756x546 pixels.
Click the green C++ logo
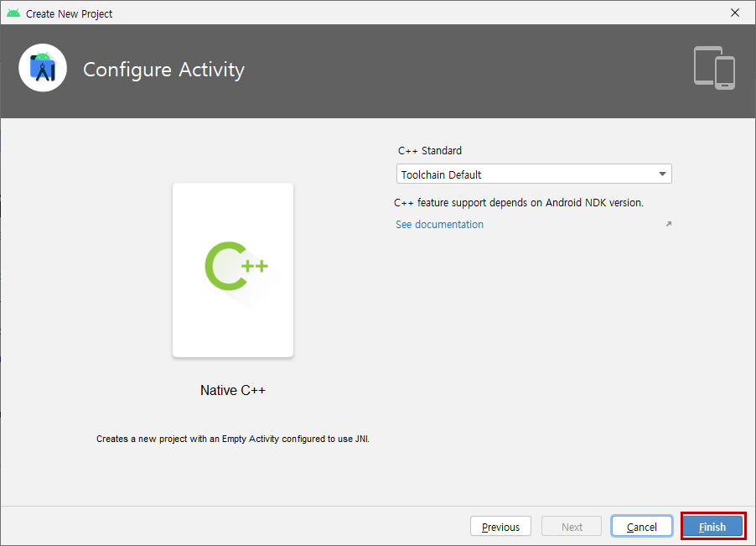pos(236,266)
